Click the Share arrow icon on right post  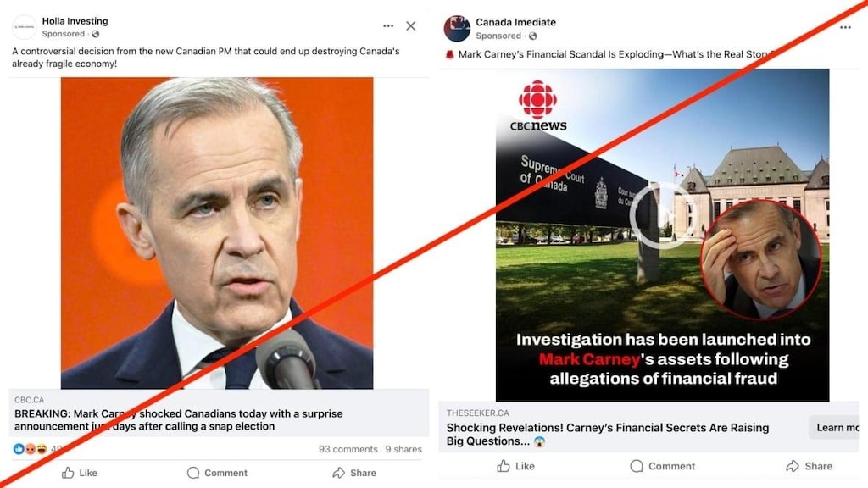click(792, 466)
